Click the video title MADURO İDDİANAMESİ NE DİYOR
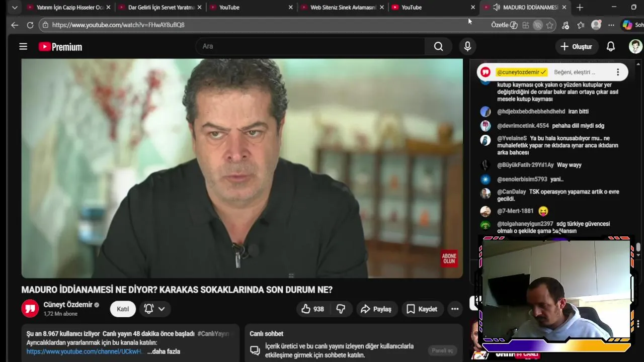644x362 pixels. point(177,290)
